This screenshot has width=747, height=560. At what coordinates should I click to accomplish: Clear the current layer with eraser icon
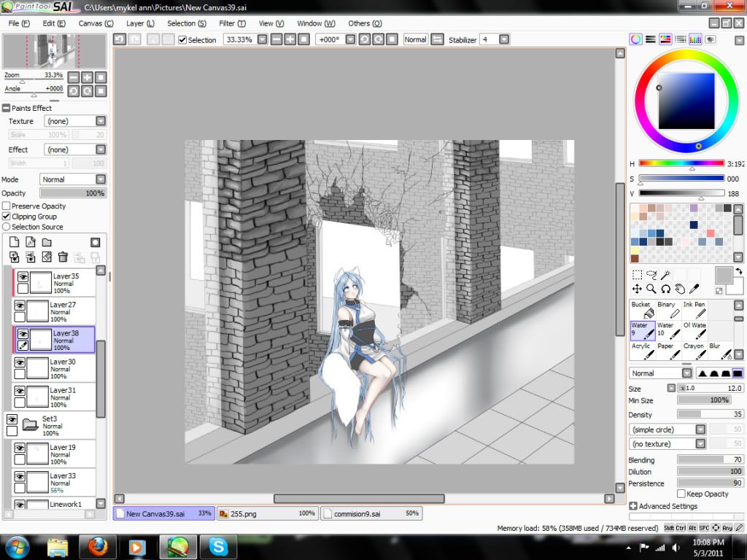point(47,257)
